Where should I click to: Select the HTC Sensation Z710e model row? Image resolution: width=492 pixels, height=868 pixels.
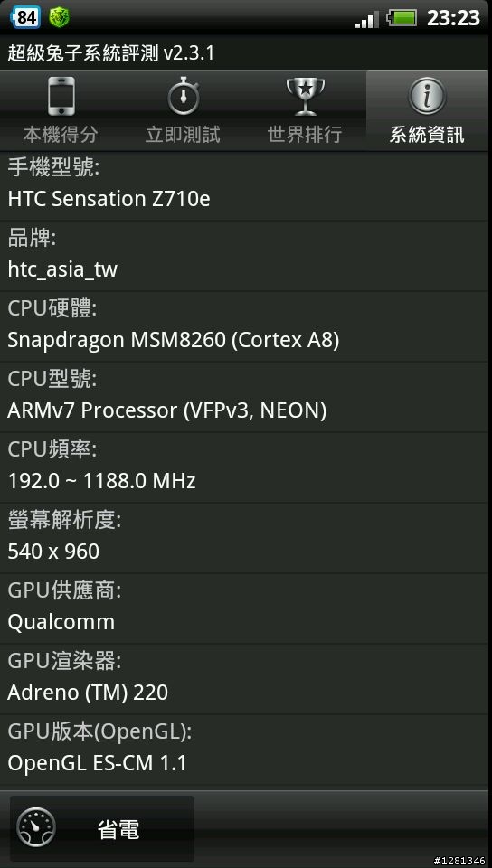click(x=244, y=185)
